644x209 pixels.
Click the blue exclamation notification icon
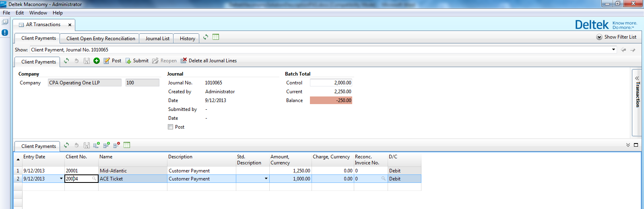coord(5,33)
